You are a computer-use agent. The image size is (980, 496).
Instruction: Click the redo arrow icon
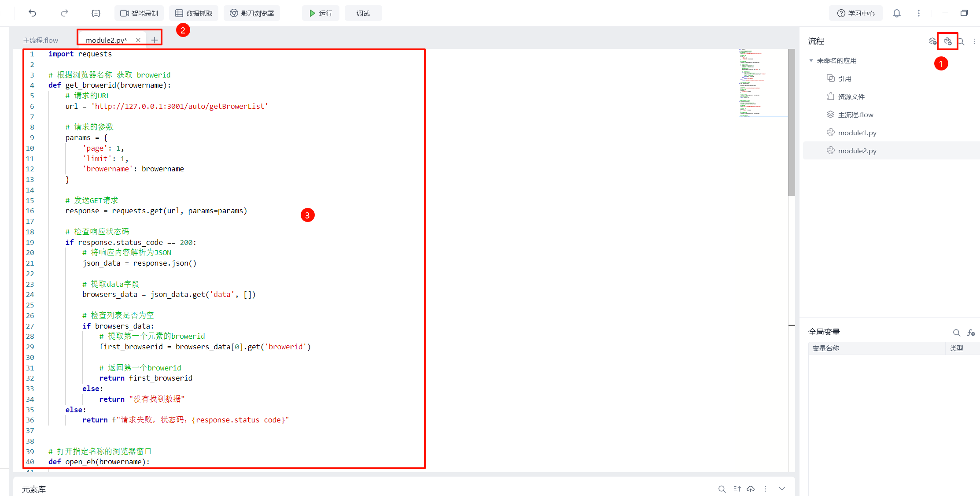point(64,13)
